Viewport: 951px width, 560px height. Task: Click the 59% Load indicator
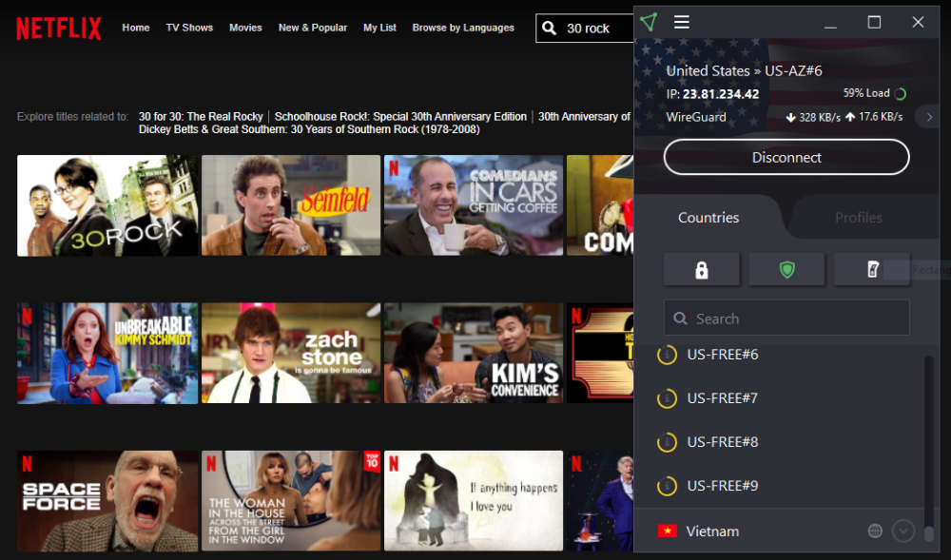click(867, 93)
